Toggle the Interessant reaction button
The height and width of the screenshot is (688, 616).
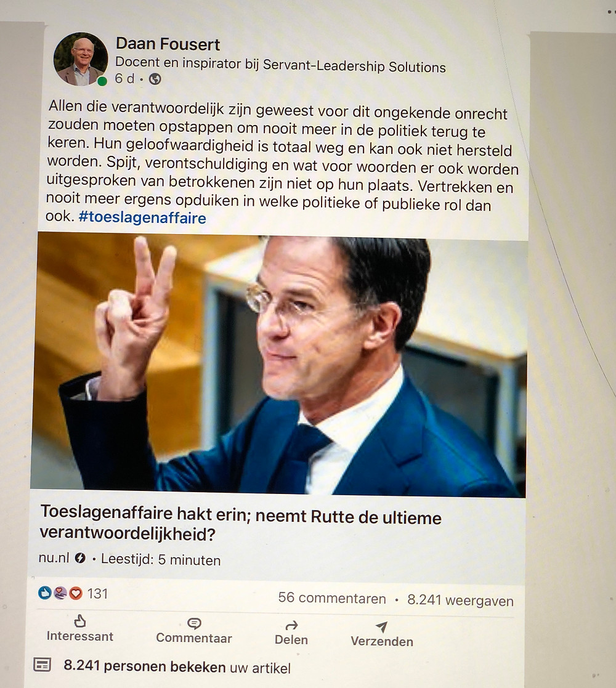pyautogui.click(x=80, y=629)
